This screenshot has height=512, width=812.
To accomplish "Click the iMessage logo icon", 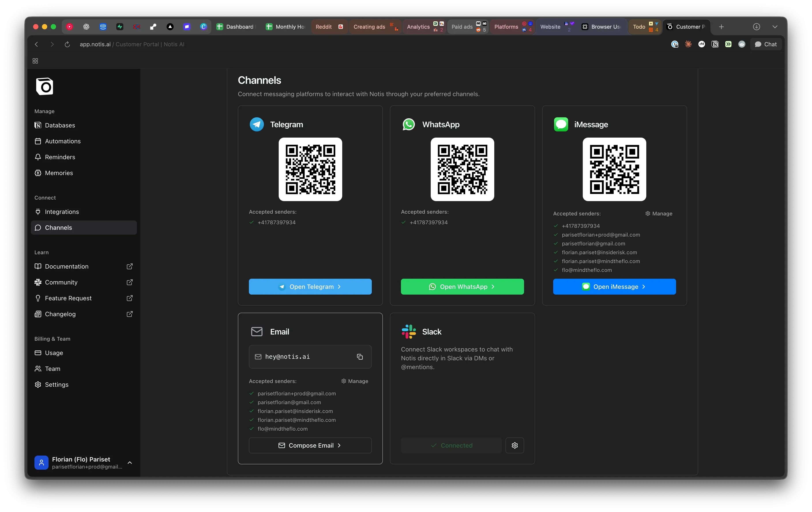I will (561, 124).
